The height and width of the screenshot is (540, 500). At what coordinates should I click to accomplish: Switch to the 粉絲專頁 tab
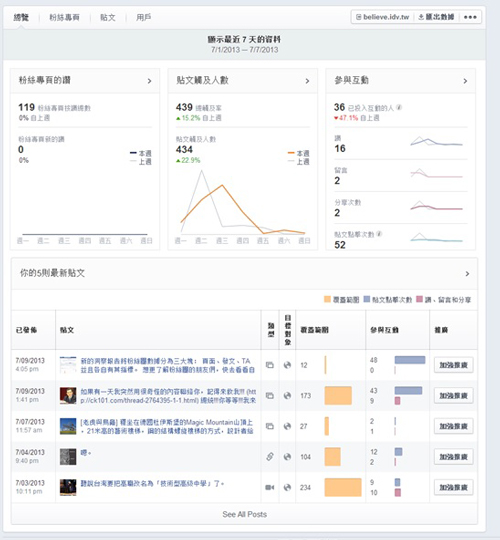click(64, 17)
